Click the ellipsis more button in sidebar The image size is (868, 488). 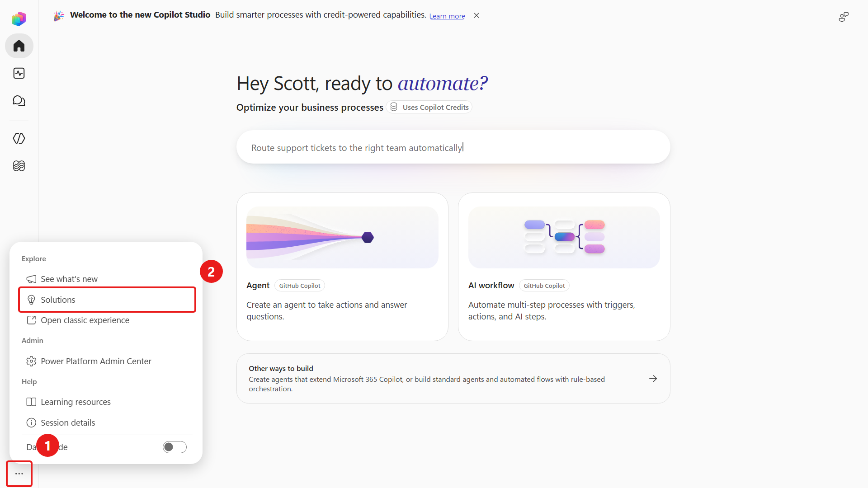pyautogui.click(x=19, y=474)
